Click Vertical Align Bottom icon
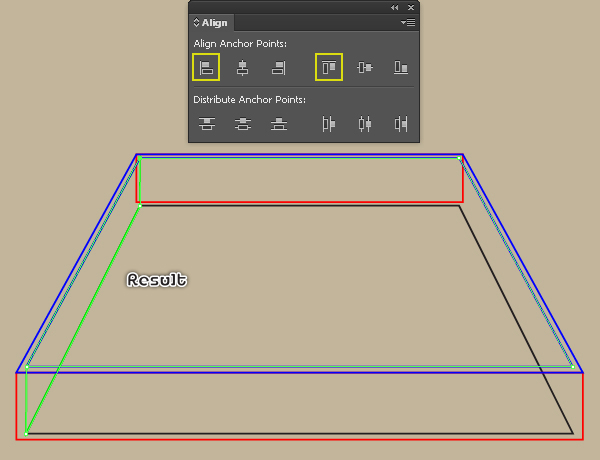Viewport: 600px width, 460px height. point(401,68)
